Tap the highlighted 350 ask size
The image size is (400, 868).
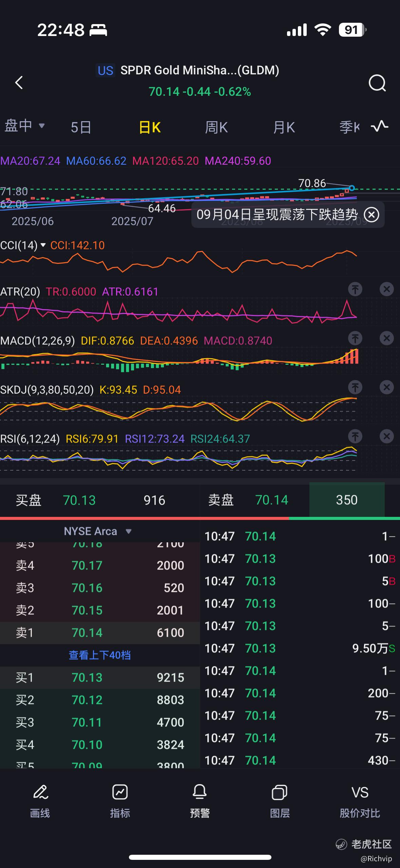(x=347, y=500)
